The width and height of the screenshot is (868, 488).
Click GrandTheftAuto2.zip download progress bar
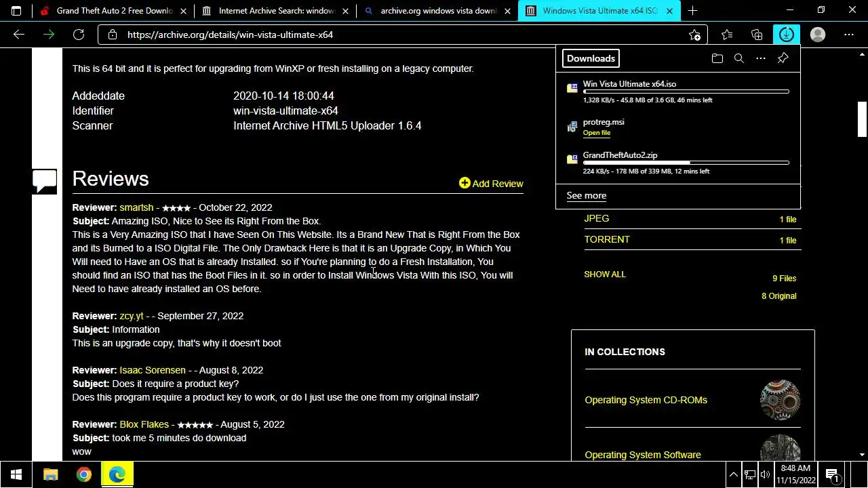point(686,163)
